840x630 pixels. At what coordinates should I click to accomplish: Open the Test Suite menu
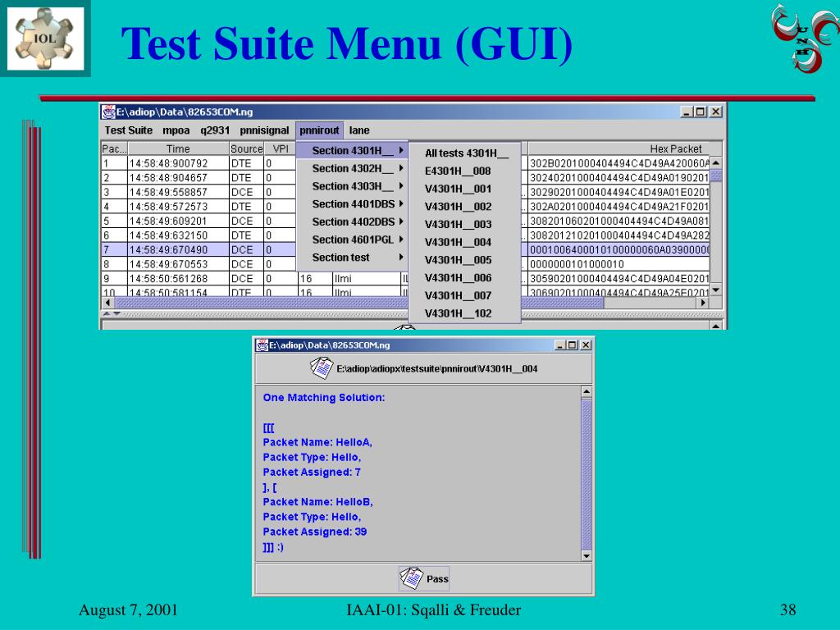click(x=129, y=130)
